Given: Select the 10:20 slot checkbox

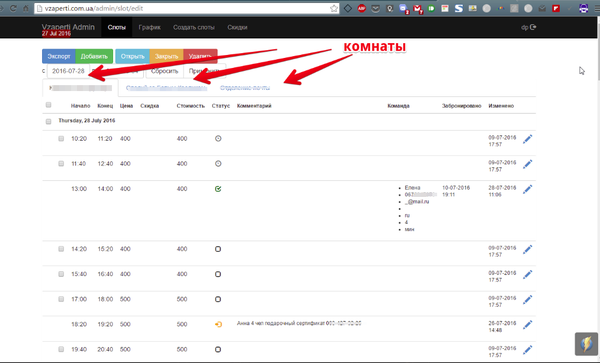Looking at the screenshot, I should (x=61, y=138).
